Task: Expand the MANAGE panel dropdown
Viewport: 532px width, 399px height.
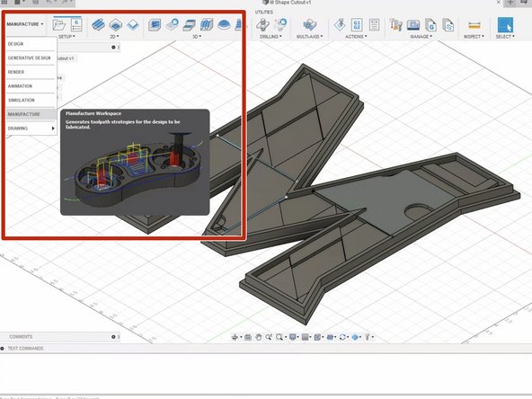Action: [421, 36]
